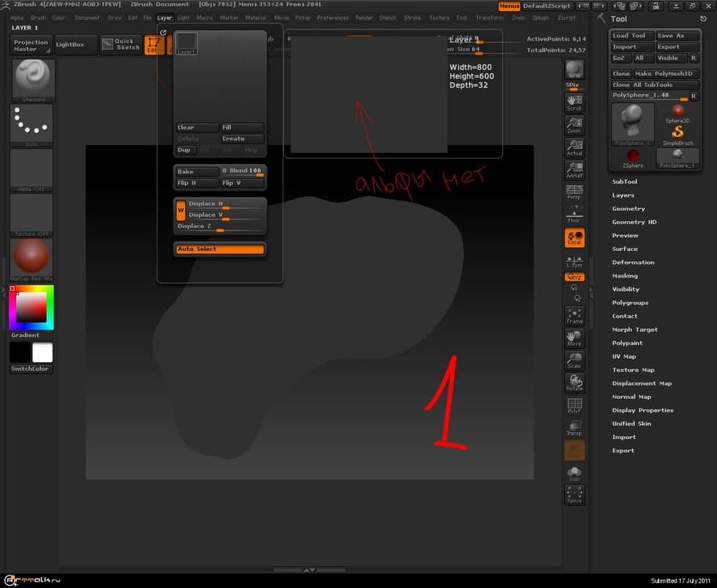
Task: Expand the Geometry palette section
Action: (x=628, y=209)
